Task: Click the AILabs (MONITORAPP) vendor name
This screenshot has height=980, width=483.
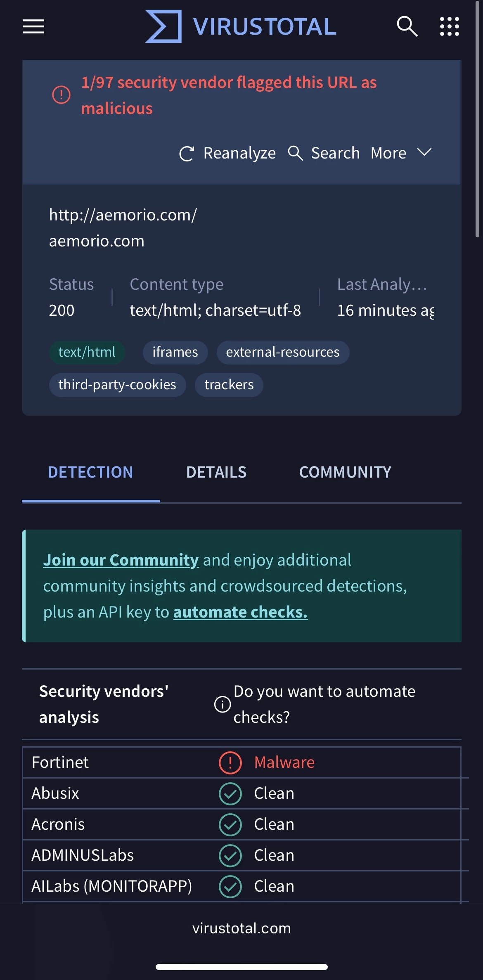Action: (112, 886)
